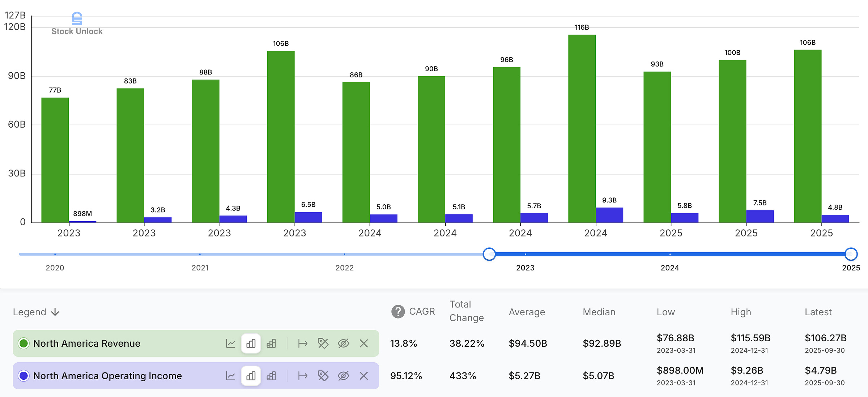Open the CAGR help question mark
This screenshot has width=868, height=397.
coord(398,312)
